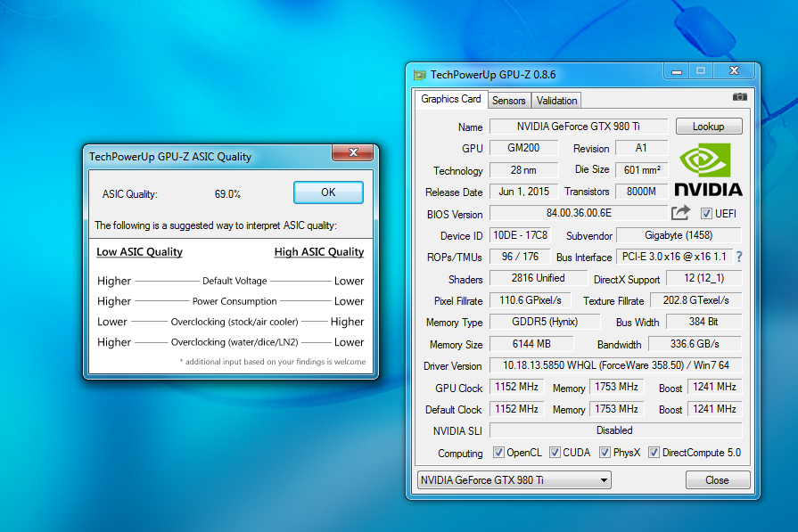Toggle the CUDA checkbox
This screenshot has width=798, height=532.
coord(555,453)
